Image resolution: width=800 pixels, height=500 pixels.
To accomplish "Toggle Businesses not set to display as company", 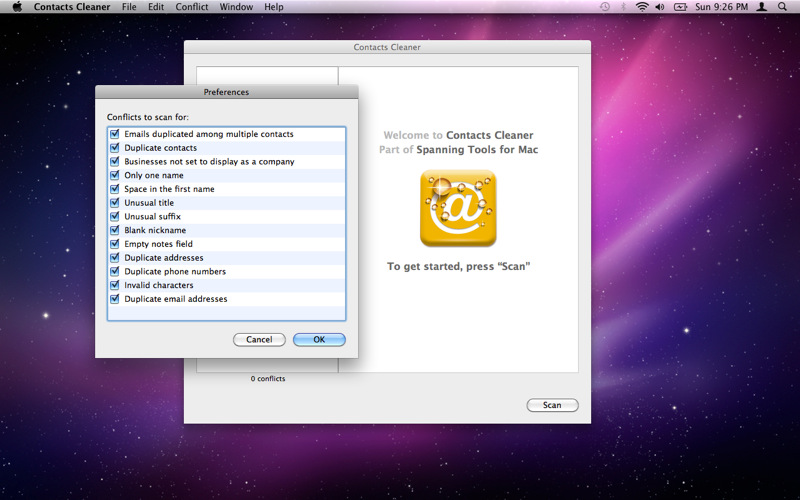I will pyautogui.click(x=114, y=161).
